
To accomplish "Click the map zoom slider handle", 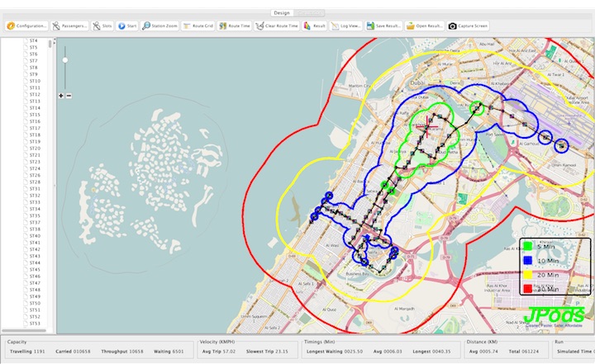I will (65, 59).
